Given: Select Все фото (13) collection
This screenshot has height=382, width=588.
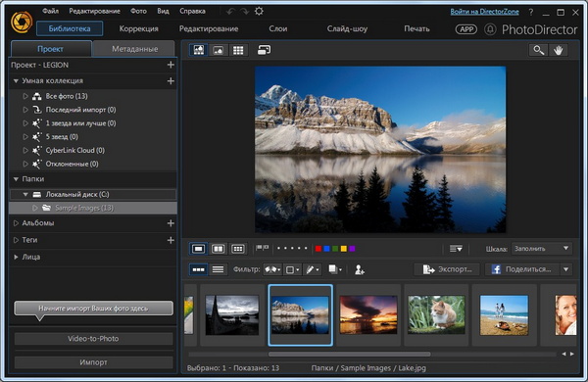Looking at the screenshot, I should coord(67,96).
